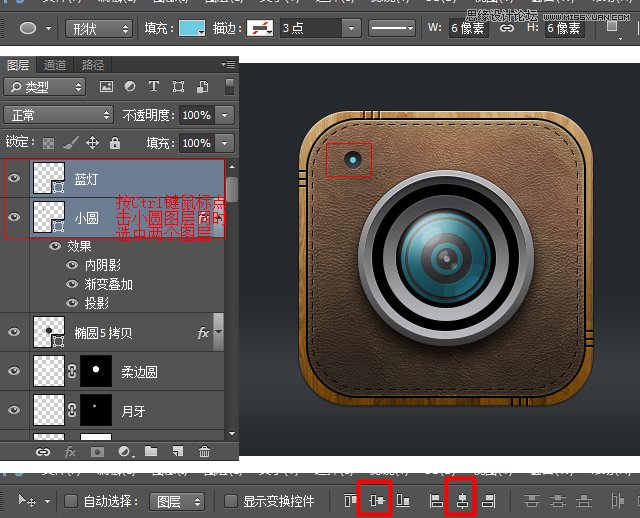
Task: Toggle the layer filtering switch
Action: pos(230,87)
